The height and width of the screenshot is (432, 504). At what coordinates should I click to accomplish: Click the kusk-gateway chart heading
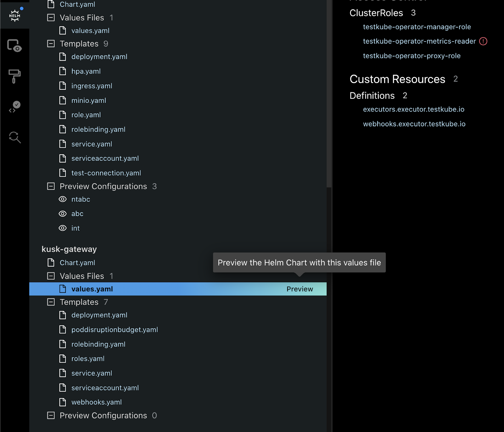pos(69,249)
